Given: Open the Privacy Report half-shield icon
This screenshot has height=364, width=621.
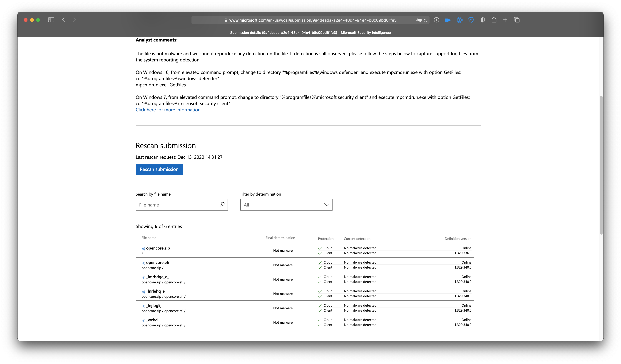Looking at the screenshot, I should (x=482, y=20).
